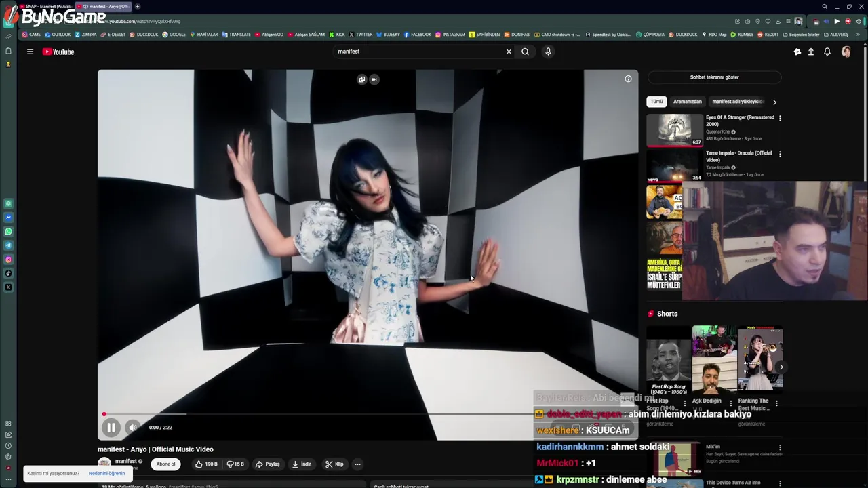Select the Aramanızdan filter chip
The width and height of the screenshot is (868, 488).
[x=688, y=102]
